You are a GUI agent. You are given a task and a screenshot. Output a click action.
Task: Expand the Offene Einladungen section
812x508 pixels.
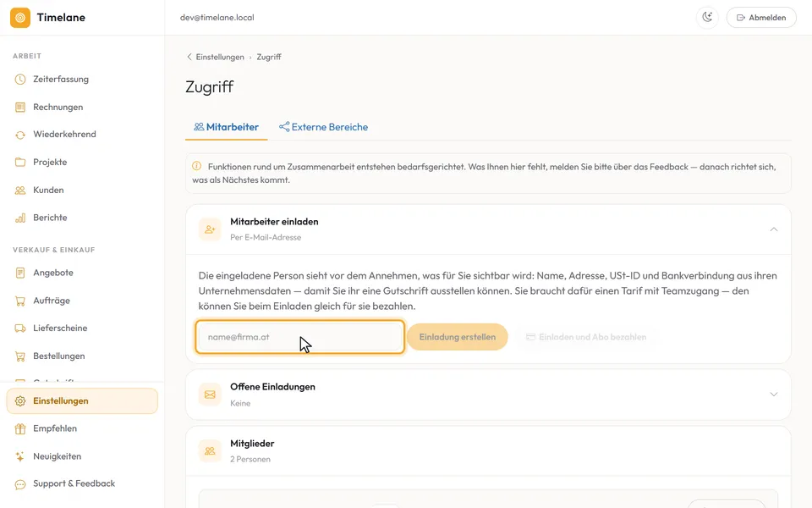[488, 395]
